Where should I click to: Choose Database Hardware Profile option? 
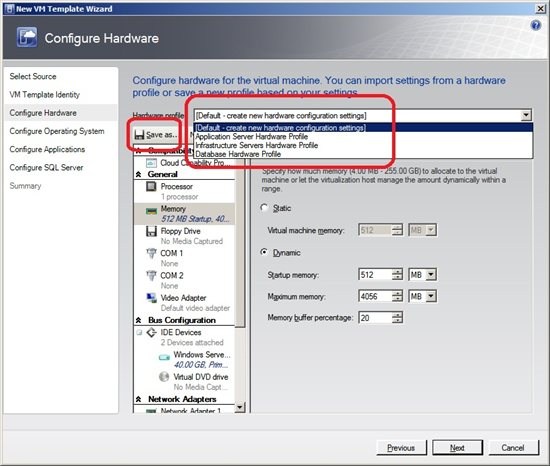click(363, 154)
